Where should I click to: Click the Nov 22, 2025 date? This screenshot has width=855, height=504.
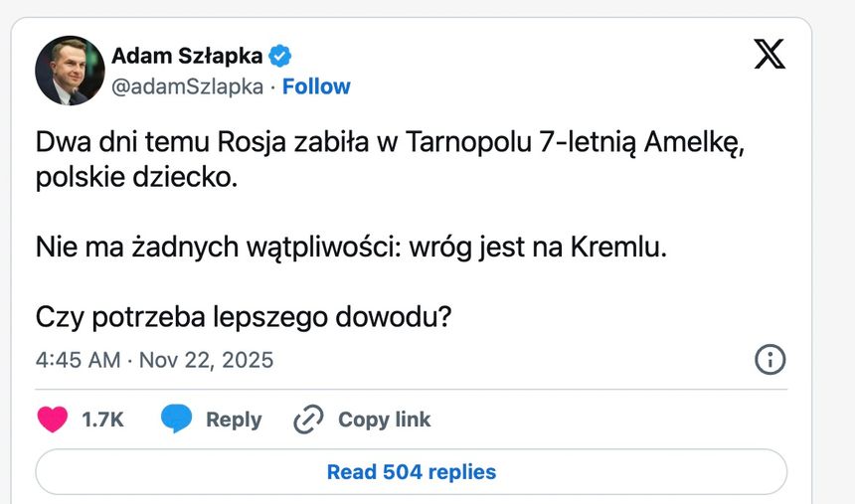[x=206, y=360]
